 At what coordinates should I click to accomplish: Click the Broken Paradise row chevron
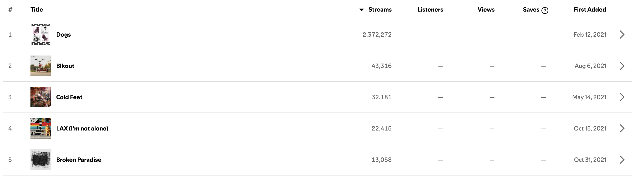(x=622, y=160)
